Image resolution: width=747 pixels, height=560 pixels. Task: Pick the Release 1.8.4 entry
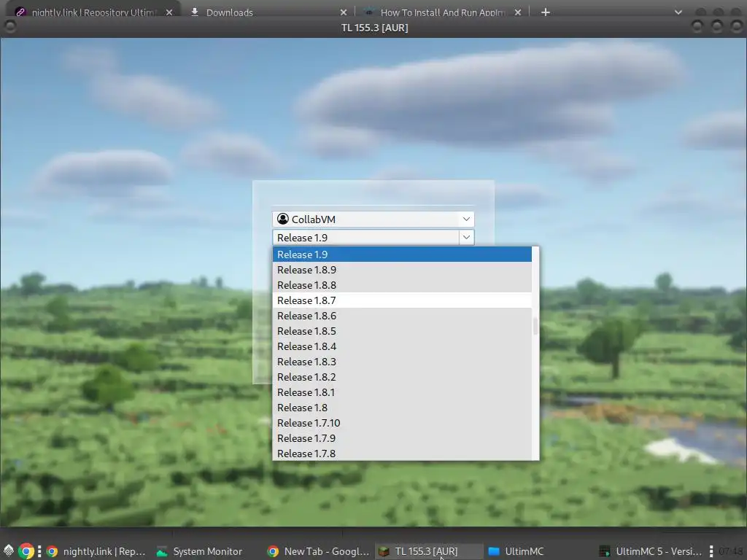click(x=402, y=346)
